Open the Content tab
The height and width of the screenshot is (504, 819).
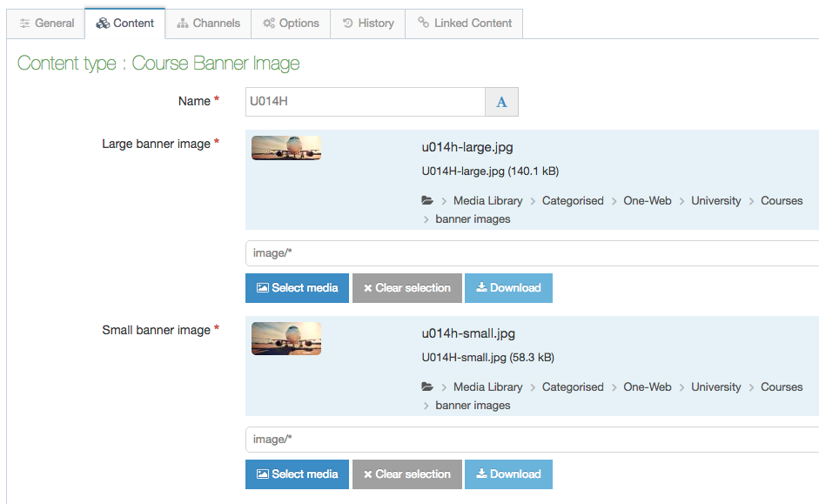(x=124, y=24)
